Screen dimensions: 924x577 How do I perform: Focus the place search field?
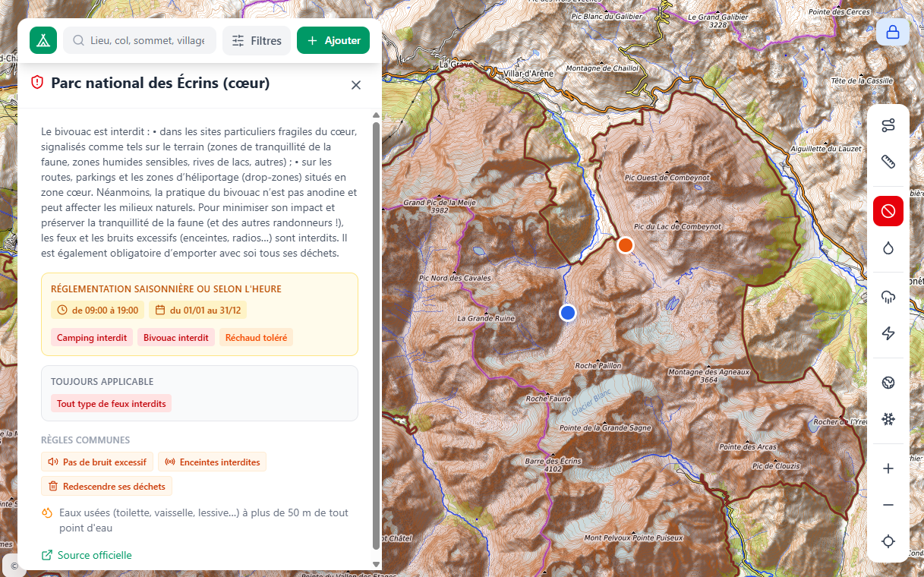tap(140, 40)
